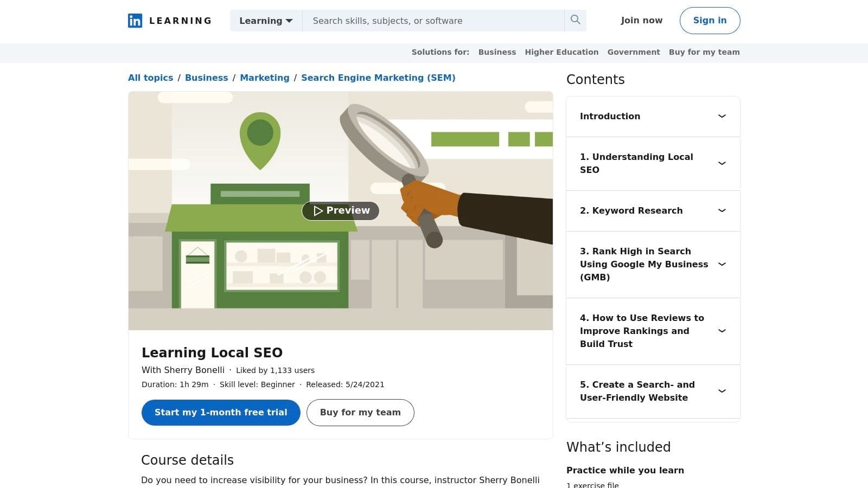Click the Preview play icon on course image
Screen dimensions: 868x488
[x=319, y=210]
